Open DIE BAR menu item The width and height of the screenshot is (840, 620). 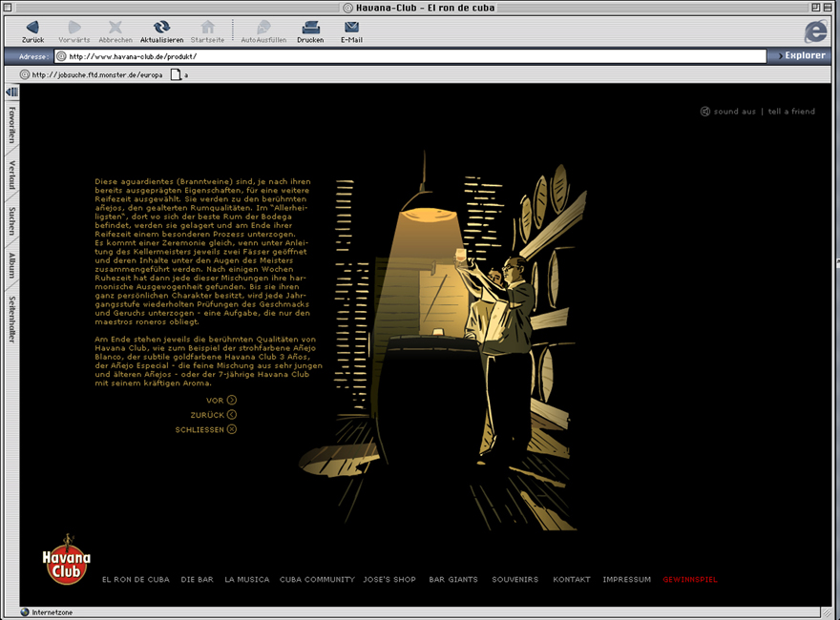198,579
